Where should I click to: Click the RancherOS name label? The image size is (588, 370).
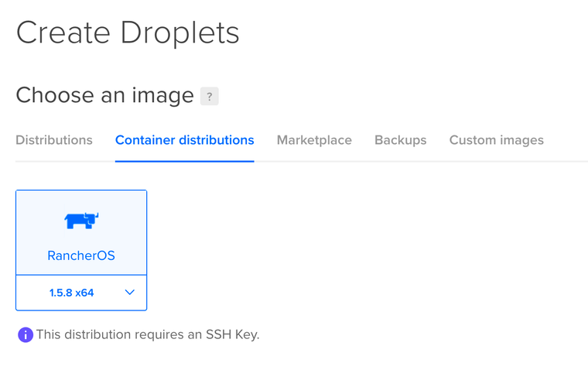coord(81,255)
